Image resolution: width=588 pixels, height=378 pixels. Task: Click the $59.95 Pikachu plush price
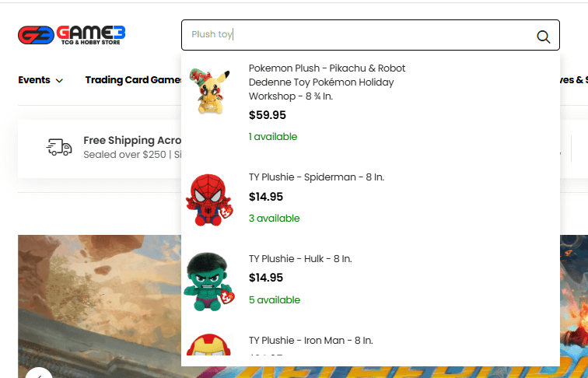point(268,115)
